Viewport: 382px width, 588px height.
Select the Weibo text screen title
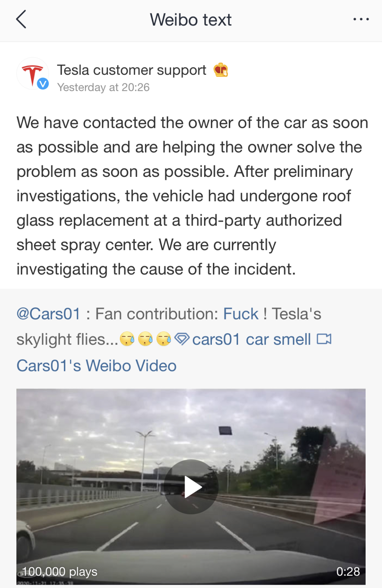[x=190, y=20]
